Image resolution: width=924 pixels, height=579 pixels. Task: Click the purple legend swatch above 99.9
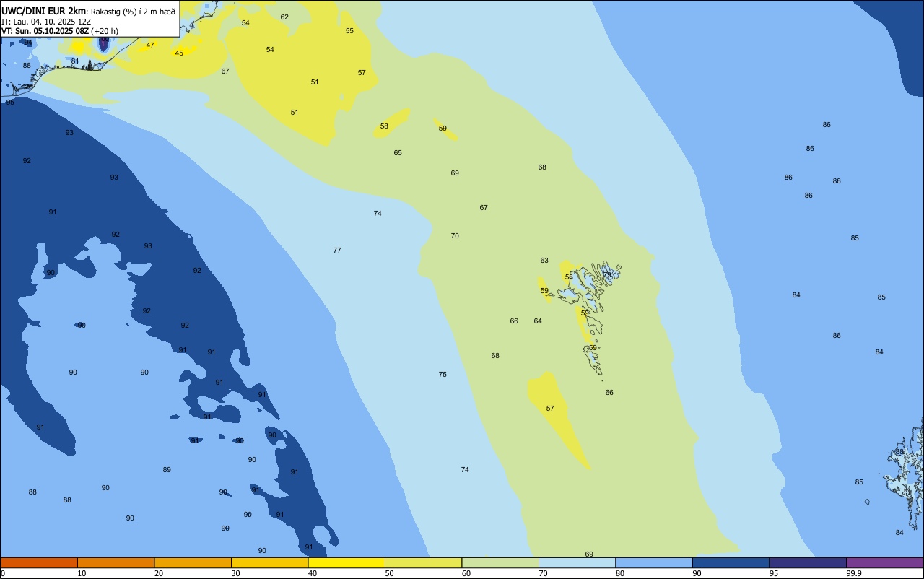(x=884, y=562)
